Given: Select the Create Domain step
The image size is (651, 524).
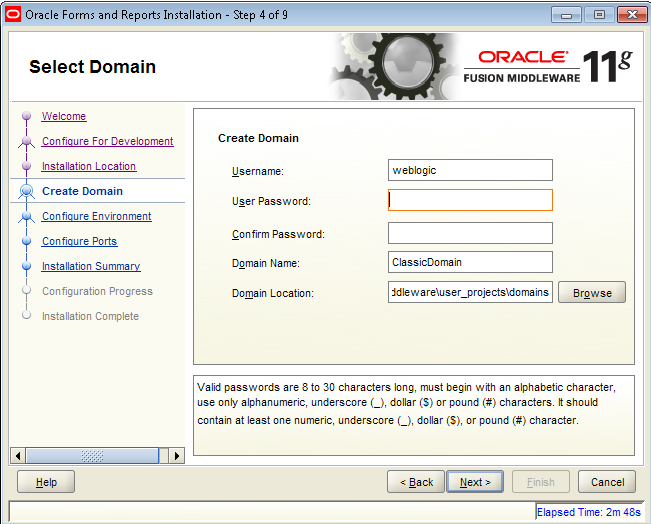Looking at the screenshot, I should (82, 191).
